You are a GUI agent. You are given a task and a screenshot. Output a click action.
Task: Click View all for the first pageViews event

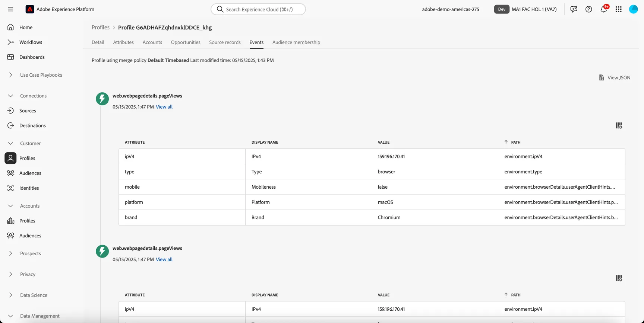[164, 107]
